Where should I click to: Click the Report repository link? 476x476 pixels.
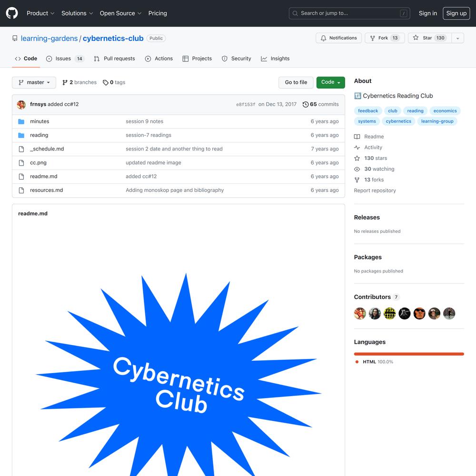tap(375, 191)
